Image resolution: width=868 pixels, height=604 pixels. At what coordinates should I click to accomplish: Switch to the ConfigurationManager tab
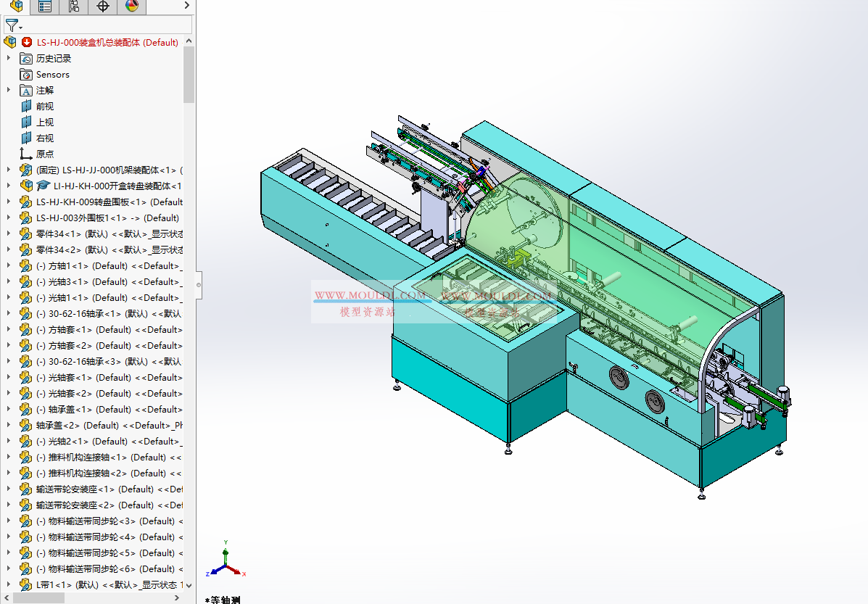point(74,7)
